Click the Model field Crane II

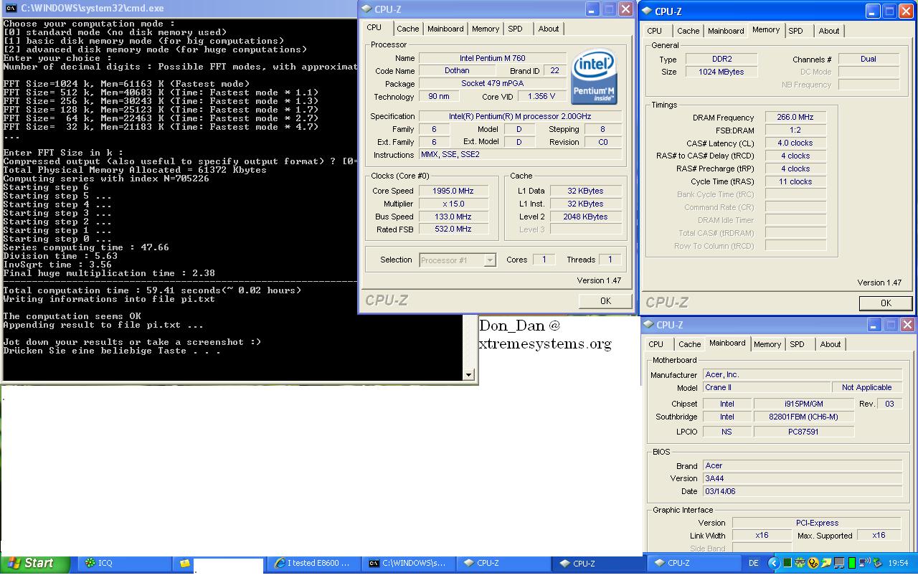[x=766, y=387]
